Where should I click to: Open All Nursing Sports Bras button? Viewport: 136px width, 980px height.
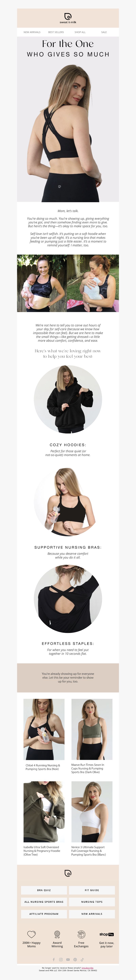44,902
